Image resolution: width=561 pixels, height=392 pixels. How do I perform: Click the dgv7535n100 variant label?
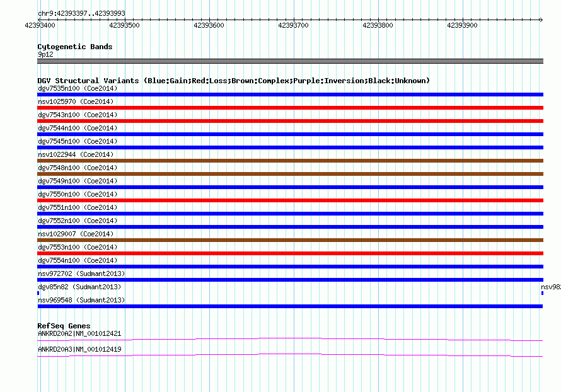[x=77, y=88]
